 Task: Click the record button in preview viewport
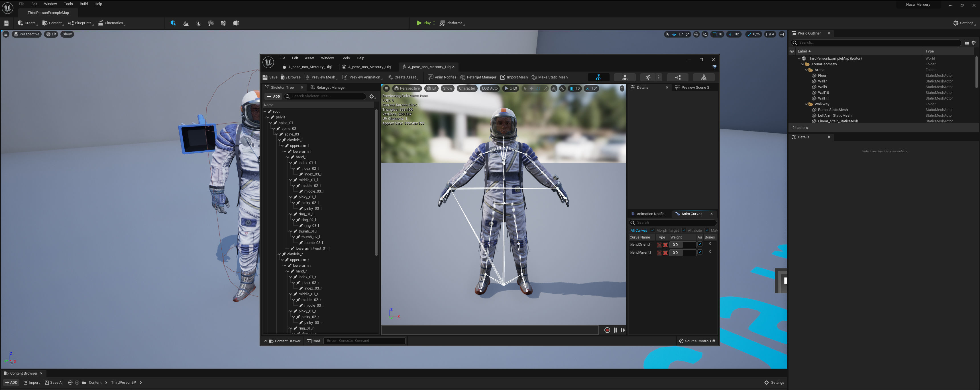[607, 330]
